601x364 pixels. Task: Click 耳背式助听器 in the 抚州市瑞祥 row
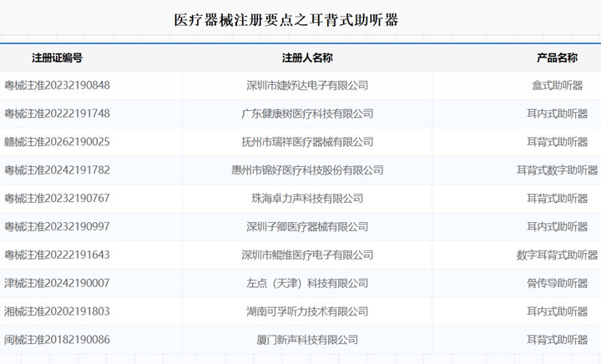coord(558,142)
